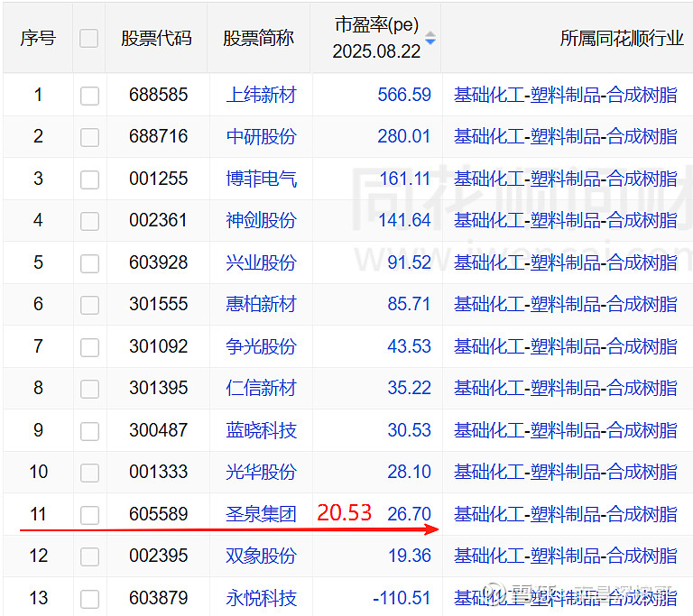This screenshot has width=693, height=616.
Task: Click the PE value 91.52
Action: click(410, 262)
